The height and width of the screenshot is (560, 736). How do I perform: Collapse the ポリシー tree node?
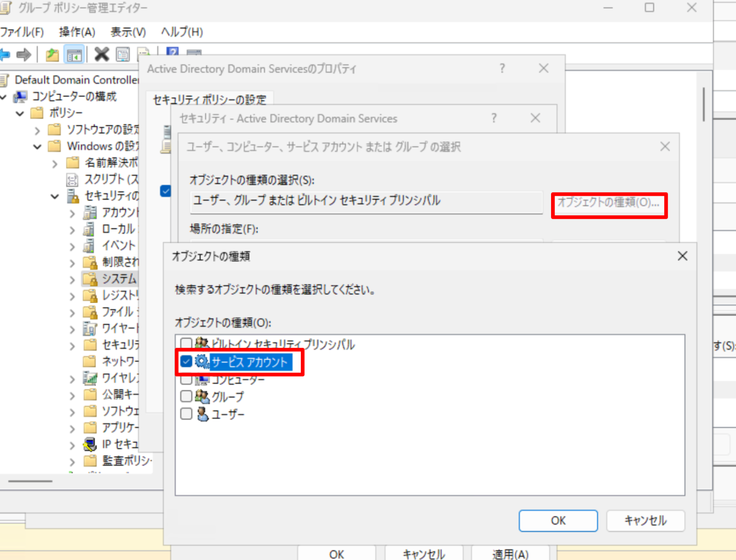click(x=20, y=114)
